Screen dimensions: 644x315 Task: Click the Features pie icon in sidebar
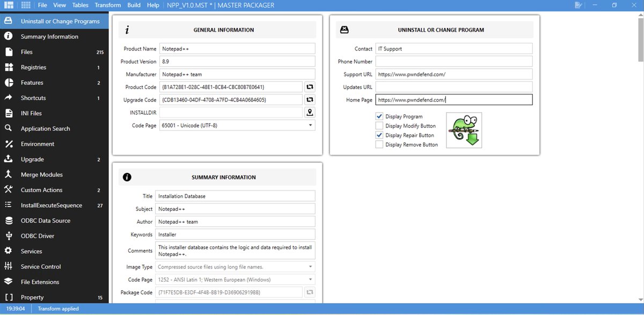pyautogui.click(x=9, y=83)
